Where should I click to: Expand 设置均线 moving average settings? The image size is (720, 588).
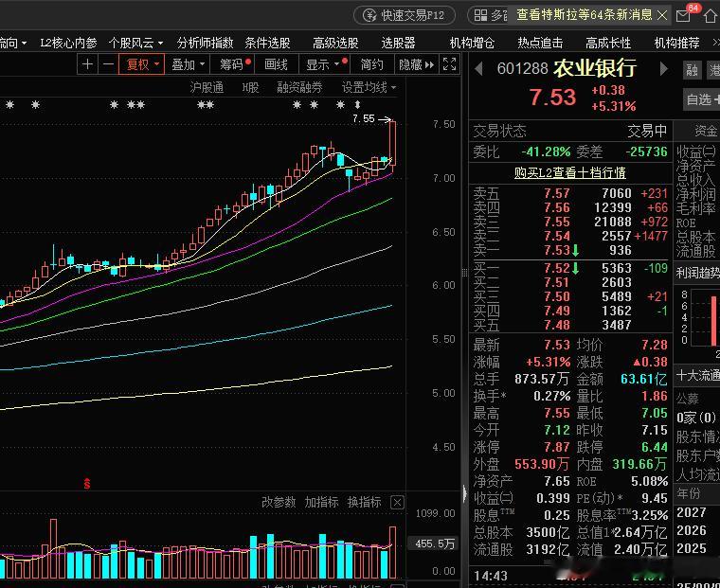[369, 87]
